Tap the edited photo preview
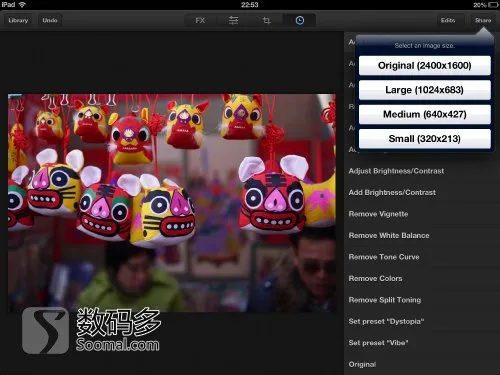500x375 pixels. [x=172, y=203]
